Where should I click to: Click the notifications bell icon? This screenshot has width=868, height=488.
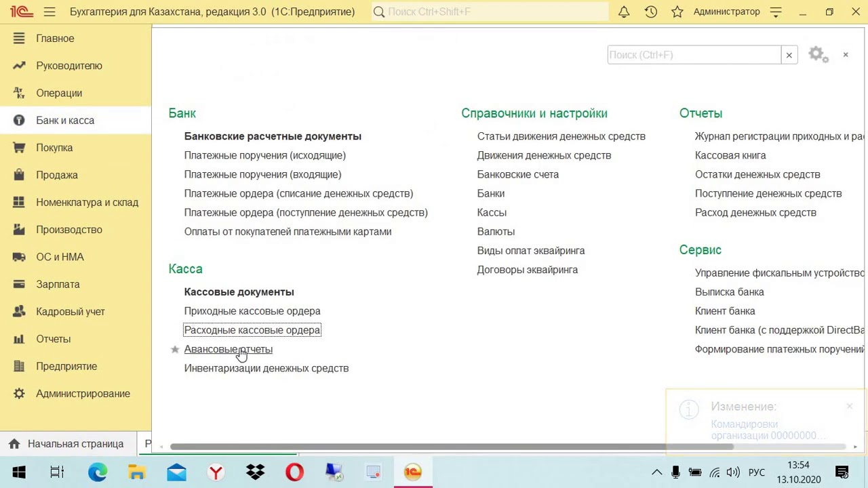(x=624, y=12)
